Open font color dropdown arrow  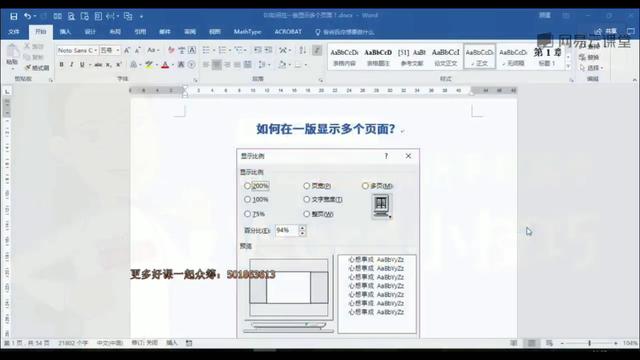click(x=172, y=65)
